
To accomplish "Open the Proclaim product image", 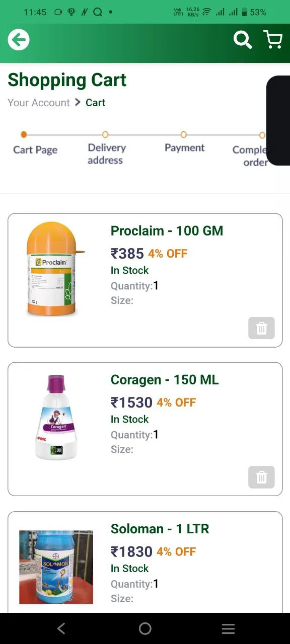I will pyautogui.click(x=55, y=269).
